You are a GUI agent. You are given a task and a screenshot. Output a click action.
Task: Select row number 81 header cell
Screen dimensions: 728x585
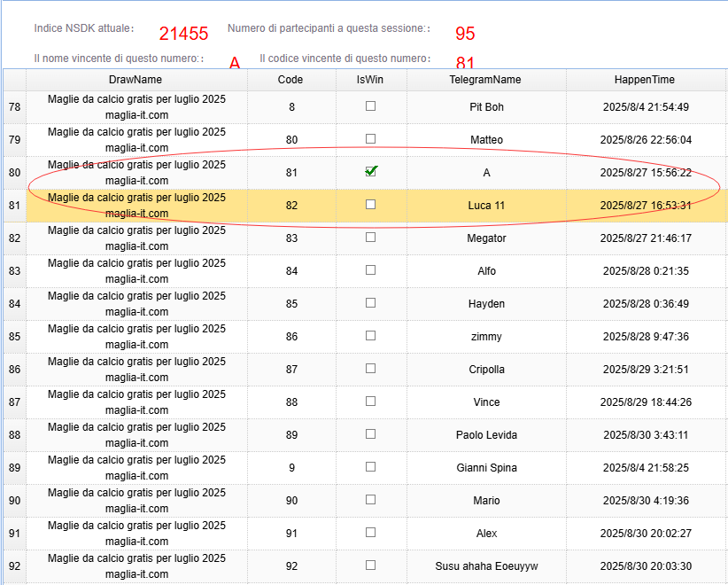15,206
